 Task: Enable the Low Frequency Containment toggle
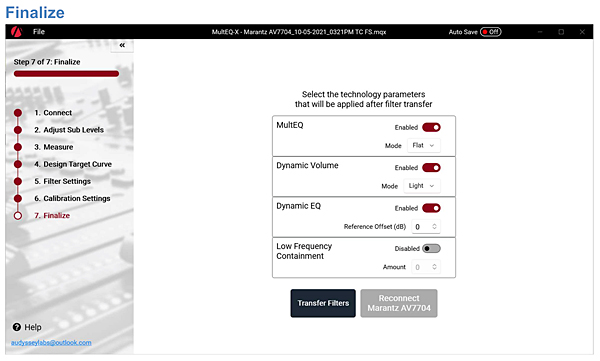(431, 248)
